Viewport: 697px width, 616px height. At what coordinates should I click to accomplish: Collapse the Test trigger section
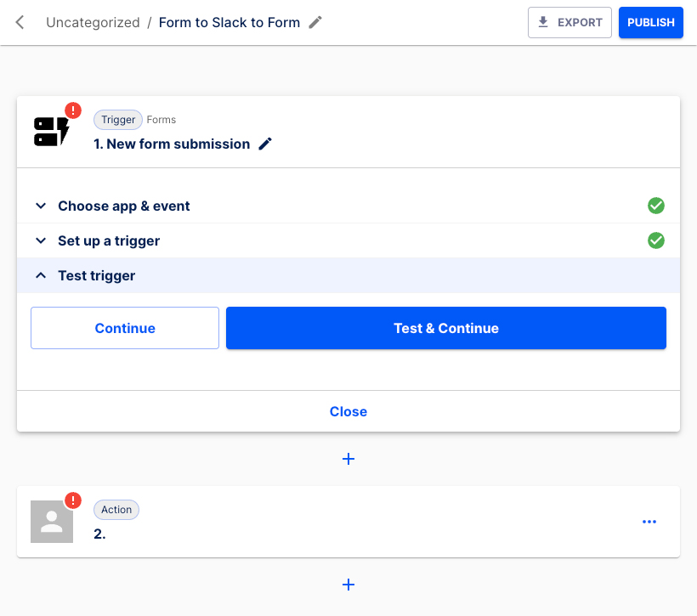coord(41,275)
